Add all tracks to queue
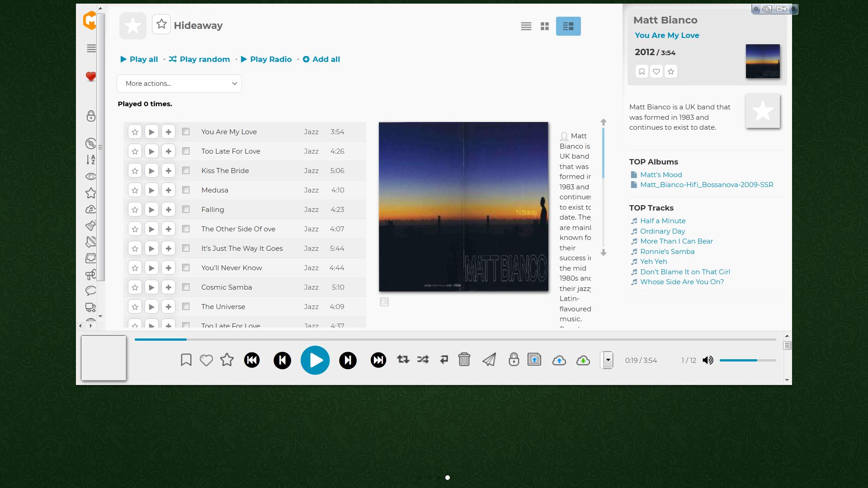 click(x=321, y=59)
